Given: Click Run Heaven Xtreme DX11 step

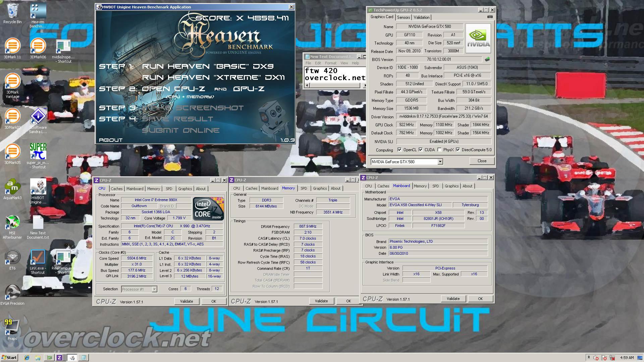Looking at the screenshot, I should (x=214, y=77).
